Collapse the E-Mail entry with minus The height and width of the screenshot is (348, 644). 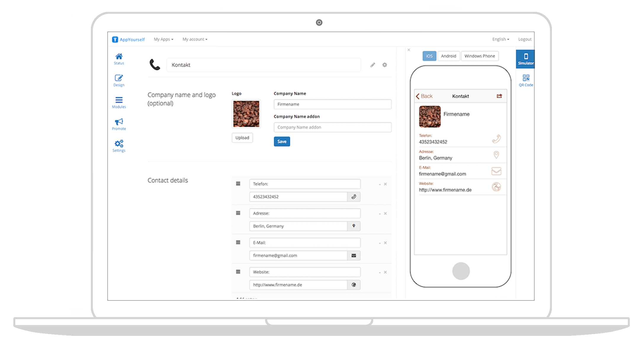coord(380,243)
